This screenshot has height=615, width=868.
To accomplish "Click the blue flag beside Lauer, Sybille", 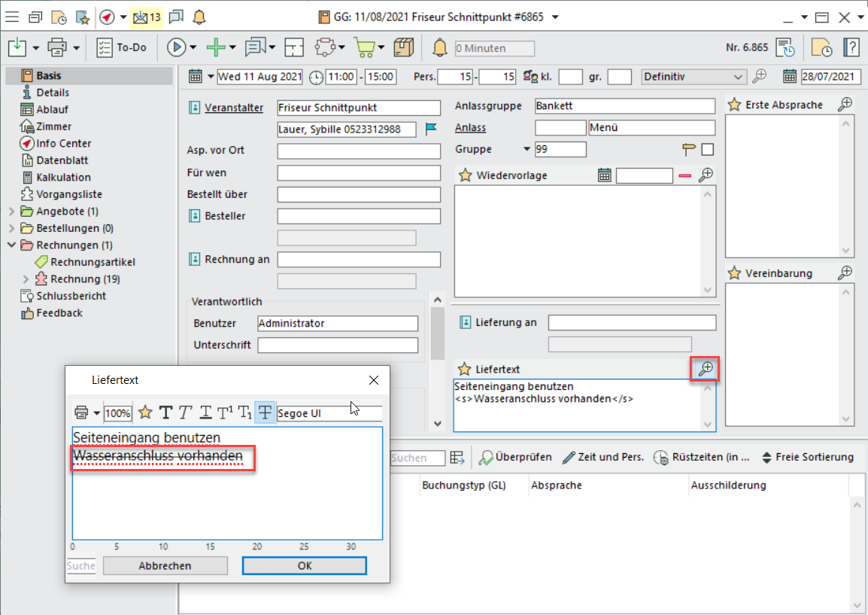I will coord(431,129).
